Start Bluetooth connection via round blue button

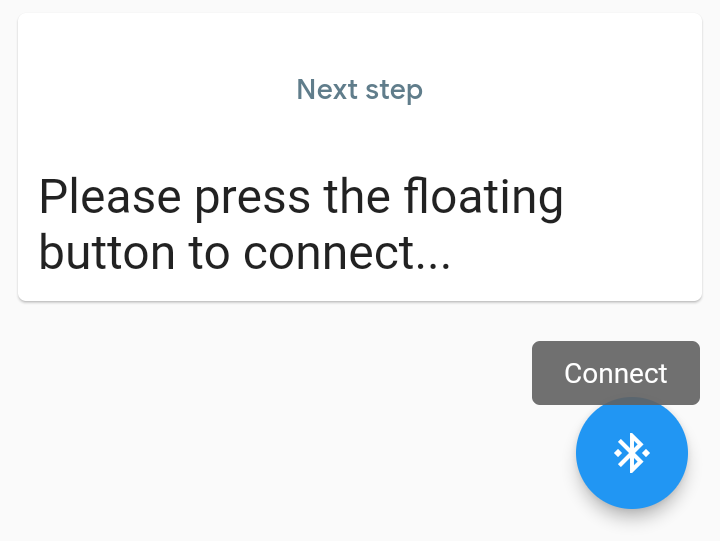point(632,453)
